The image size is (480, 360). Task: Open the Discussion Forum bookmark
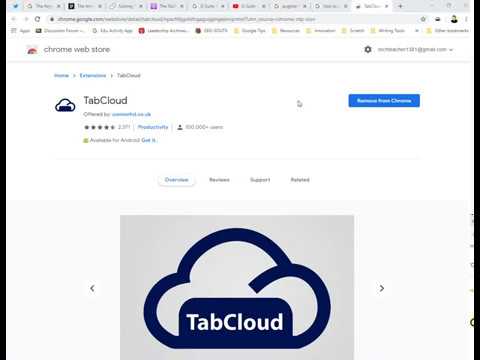click(x=60, y=31)
